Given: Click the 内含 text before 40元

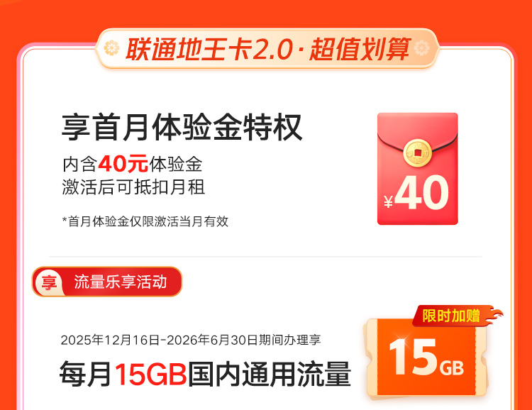Looking at the screenshot, I should pos(79,165).
